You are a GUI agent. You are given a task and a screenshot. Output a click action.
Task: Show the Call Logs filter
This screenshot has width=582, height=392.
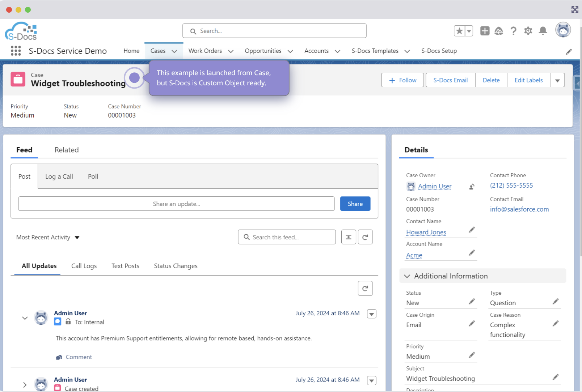[x=84, y=266]
